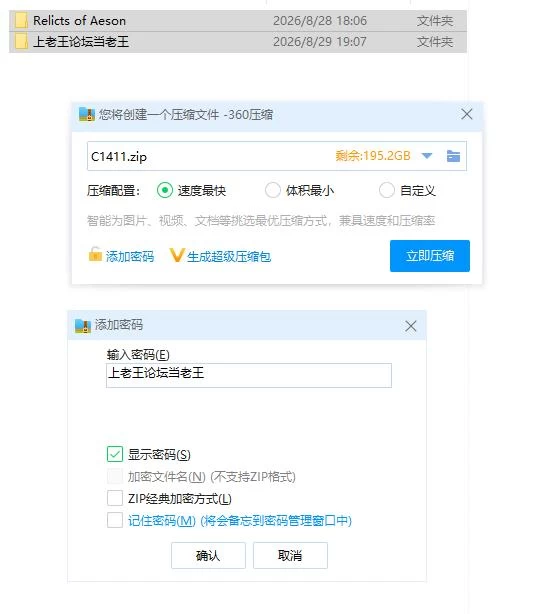Click the V icon for super compression package
Screen dimensions: 548x614
tap(177, 255)
